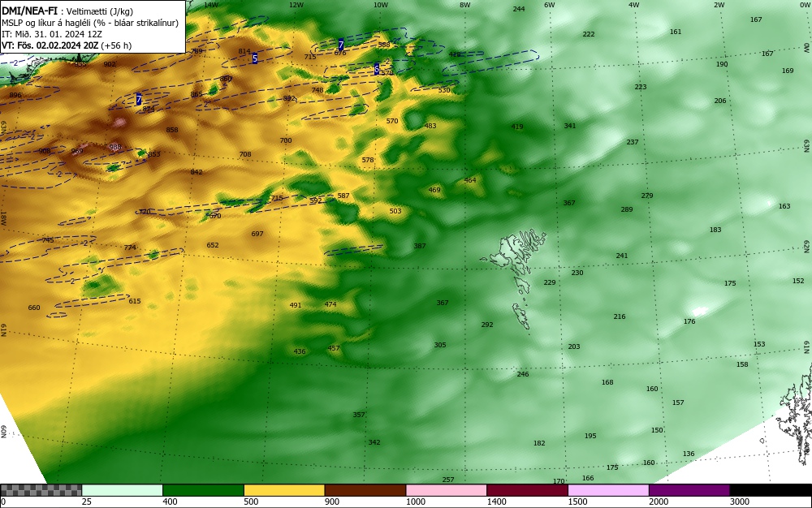Click the black legend swatch above 3000
This screenshot has height=508, width=812.
771,490
